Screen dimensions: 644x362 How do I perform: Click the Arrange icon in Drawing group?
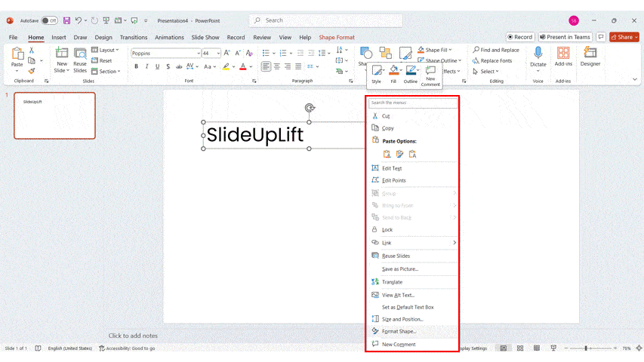[385, 53]
